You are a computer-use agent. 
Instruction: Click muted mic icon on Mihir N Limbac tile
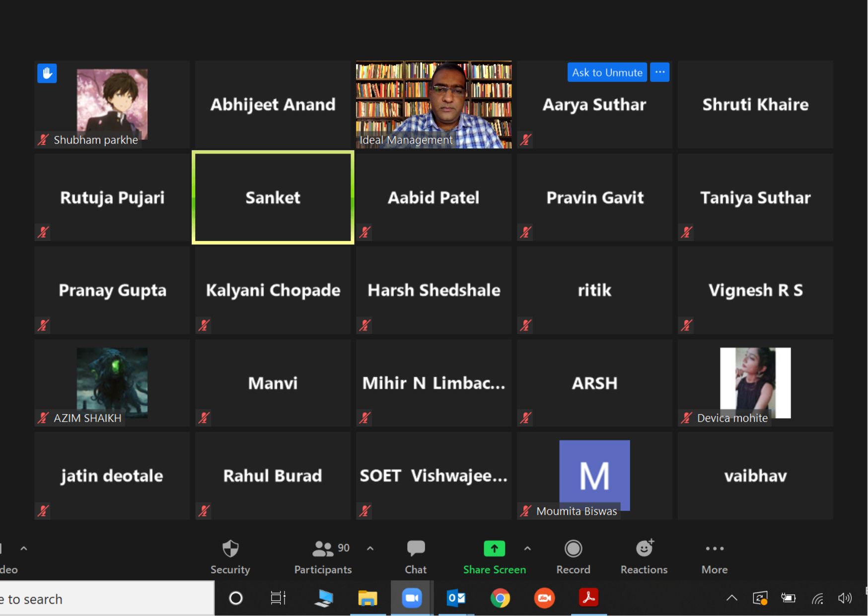365,418
